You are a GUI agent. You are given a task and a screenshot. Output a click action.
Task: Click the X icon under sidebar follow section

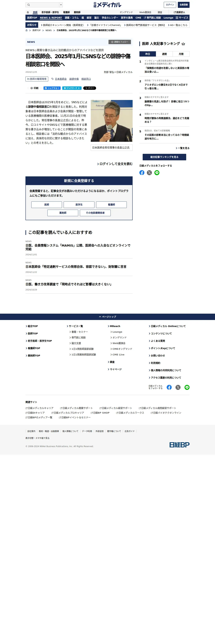(x=149, y=173)
